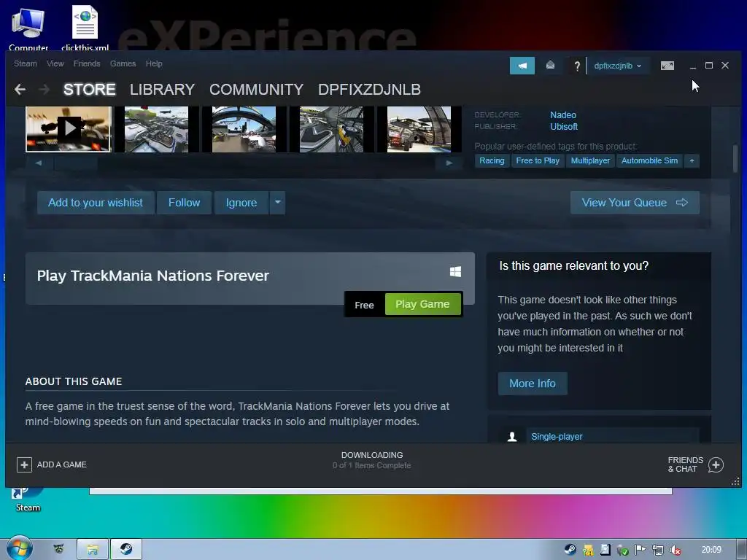Screen dimensions: 747x560
Task: Click the Windows Start orb
Action: (19, 549)
